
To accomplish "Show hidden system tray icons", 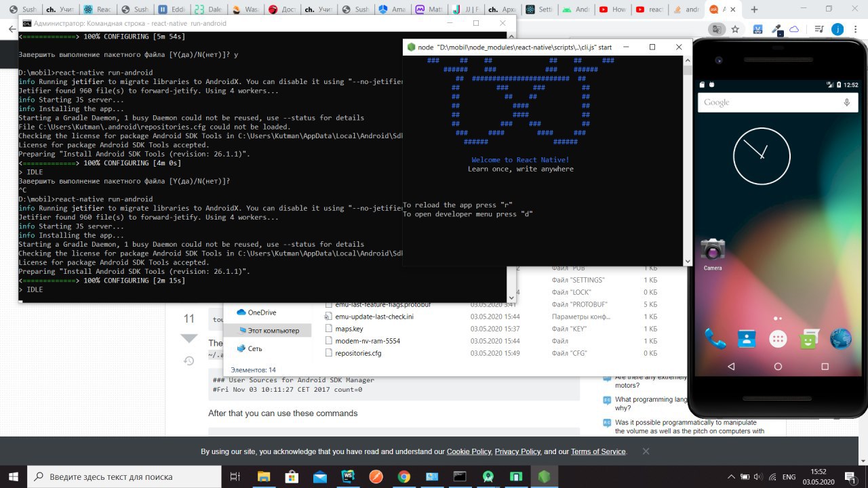I will (x=730, y=476).
